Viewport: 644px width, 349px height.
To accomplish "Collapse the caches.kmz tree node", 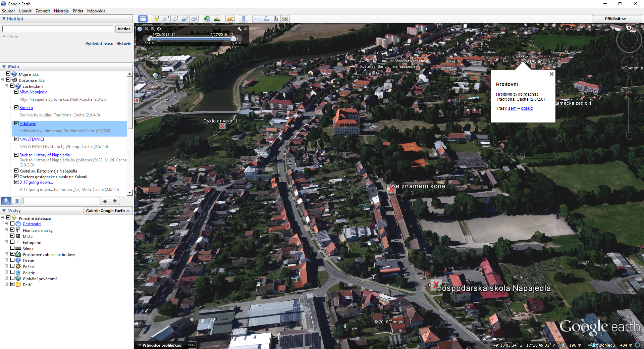I will click(x=6, y=86).
